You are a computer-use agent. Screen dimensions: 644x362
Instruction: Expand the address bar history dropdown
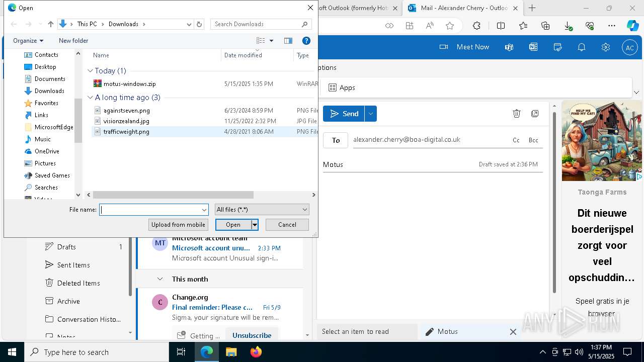189,24
